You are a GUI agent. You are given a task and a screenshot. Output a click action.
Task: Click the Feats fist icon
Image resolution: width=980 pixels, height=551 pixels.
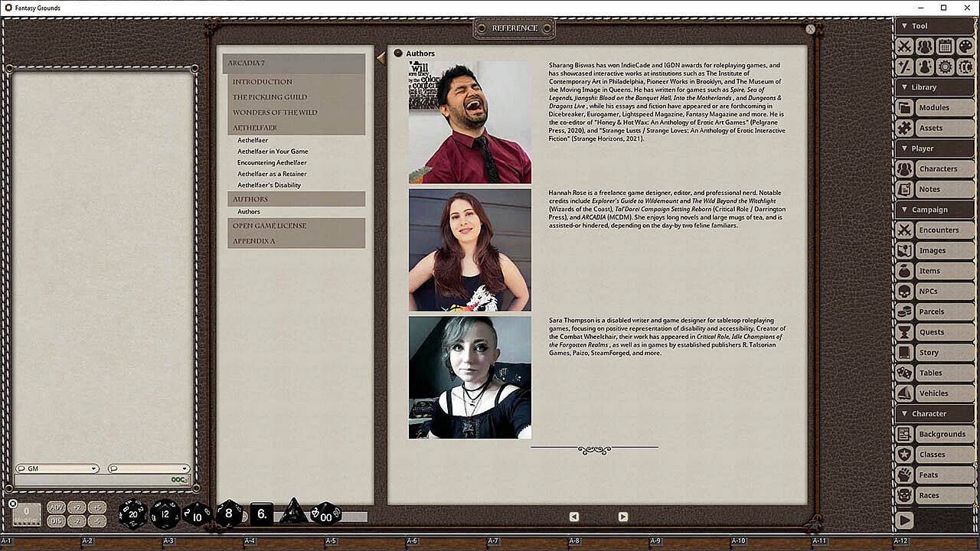[904, 475]
